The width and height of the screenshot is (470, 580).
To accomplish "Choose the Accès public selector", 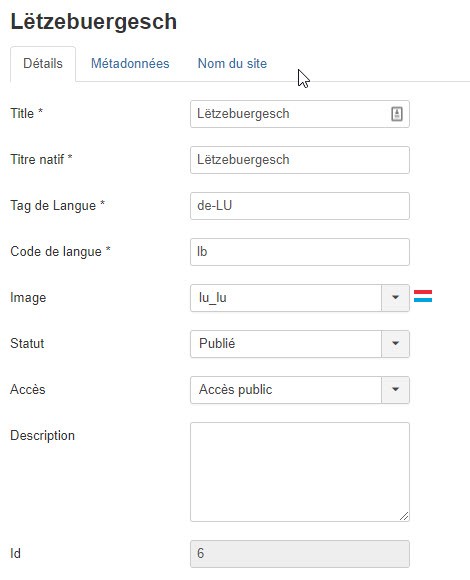I will coord(300,390).
